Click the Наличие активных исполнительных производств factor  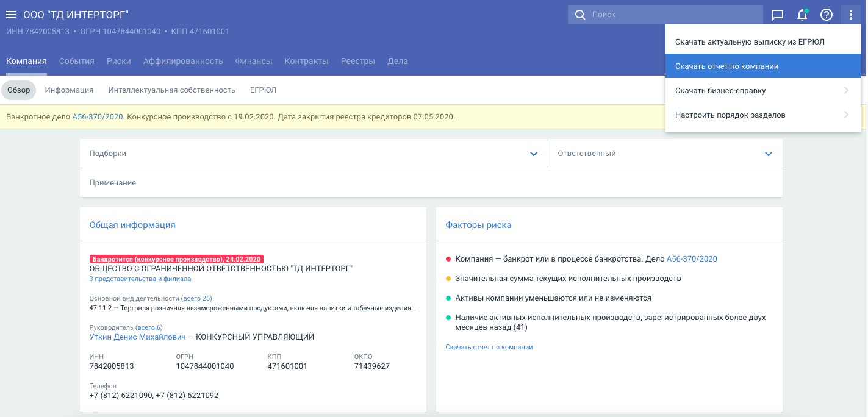[x=611, y=323]
